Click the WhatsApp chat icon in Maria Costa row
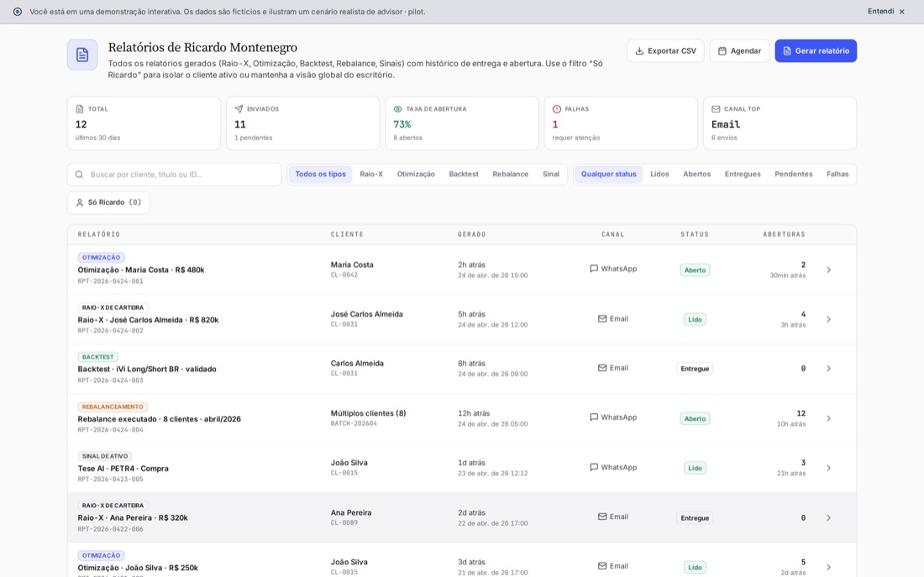 (x=594, y=269)
